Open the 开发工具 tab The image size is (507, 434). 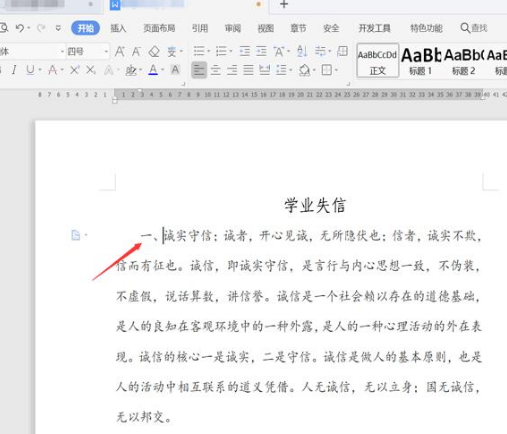375,28
